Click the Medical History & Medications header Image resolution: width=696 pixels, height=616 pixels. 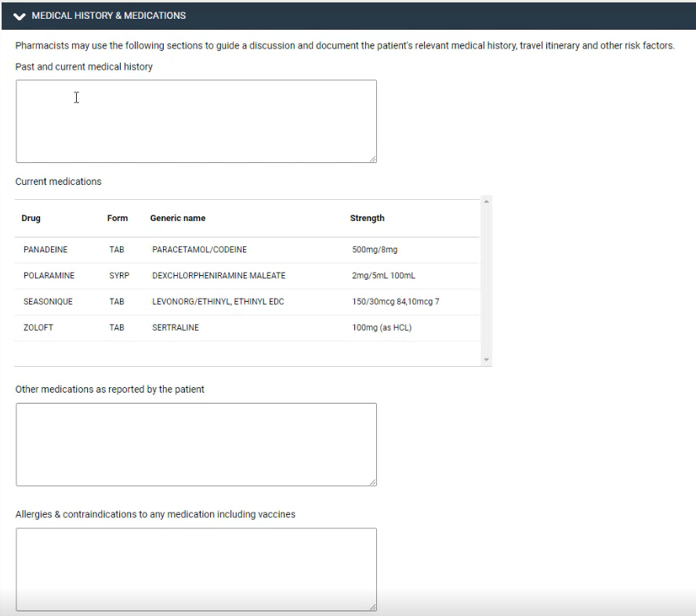click(349, 16)
